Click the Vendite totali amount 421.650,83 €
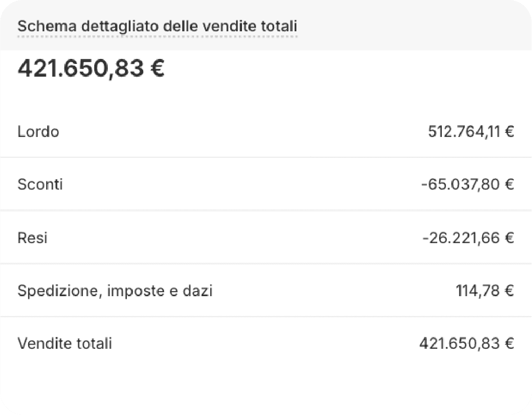This screenshot has height=415, width=532. [466, 343]
